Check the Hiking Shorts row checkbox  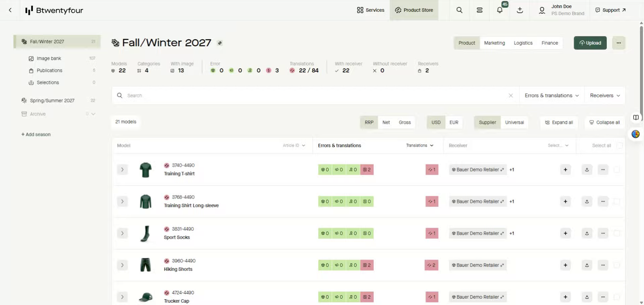[x=616, y=265]
